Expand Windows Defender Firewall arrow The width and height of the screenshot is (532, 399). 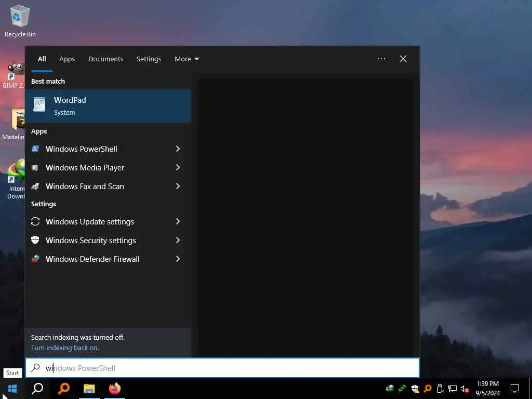point(178,259)
